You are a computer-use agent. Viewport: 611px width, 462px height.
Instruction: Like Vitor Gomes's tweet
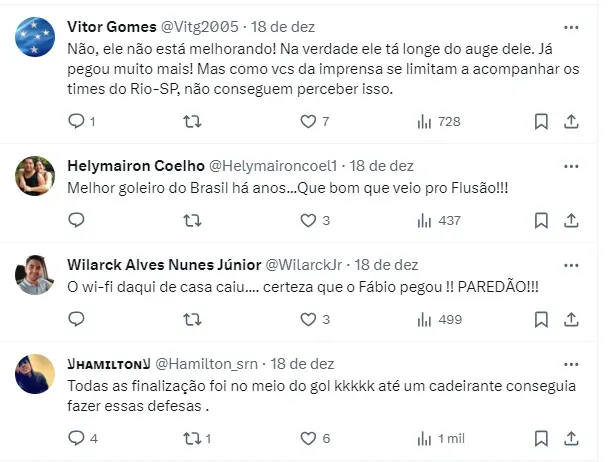click(309, 121)
